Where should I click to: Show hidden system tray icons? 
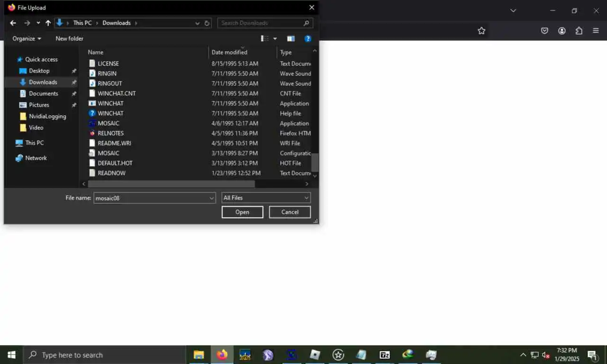pos(523,355)
